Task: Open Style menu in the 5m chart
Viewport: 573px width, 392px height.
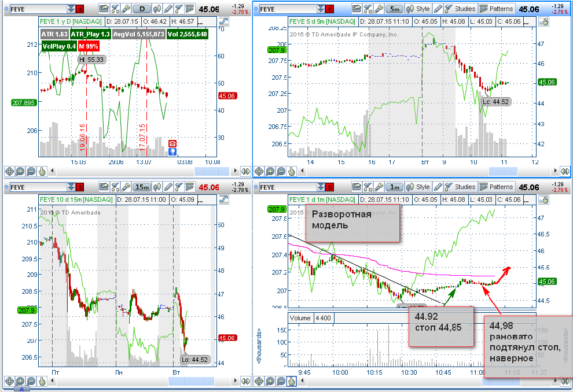Action: click(x=418, y=9)
